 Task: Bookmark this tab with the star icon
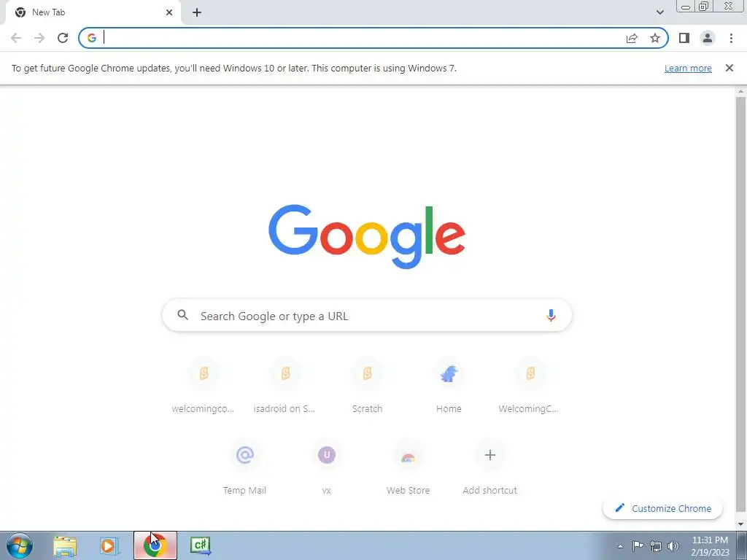click(x=655, y=38)
